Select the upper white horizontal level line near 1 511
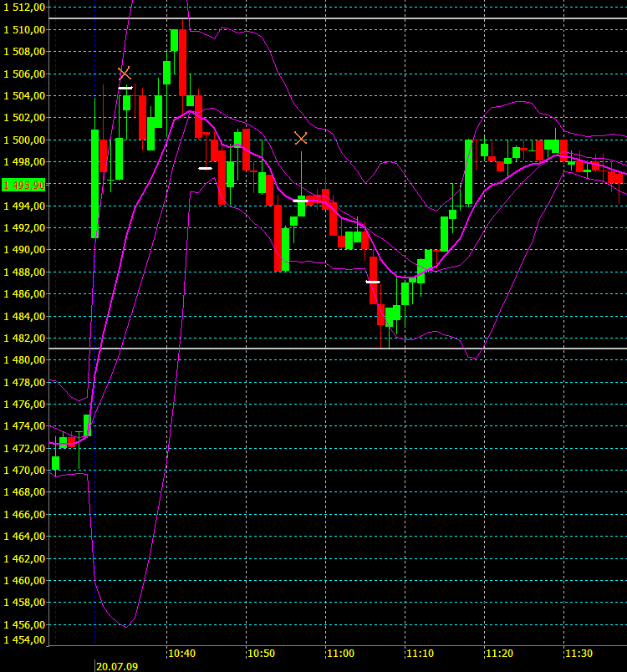Viewport: 627px width, 672px height. 338,18
